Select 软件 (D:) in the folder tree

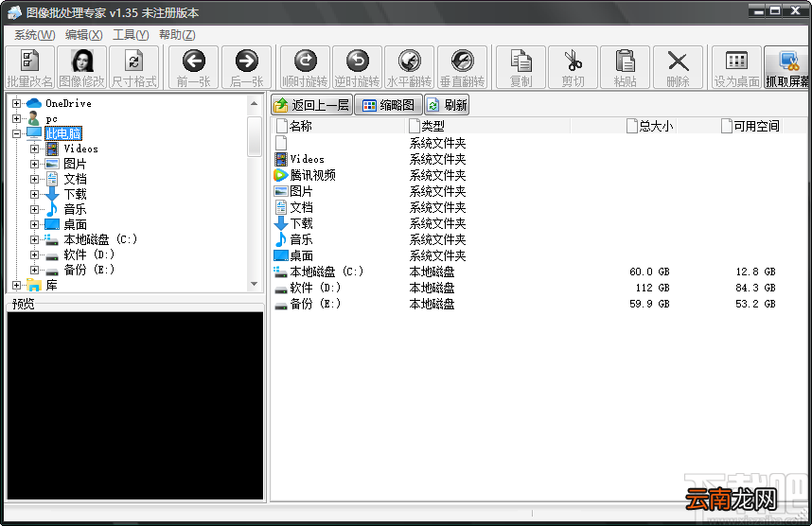pos(89,254)
